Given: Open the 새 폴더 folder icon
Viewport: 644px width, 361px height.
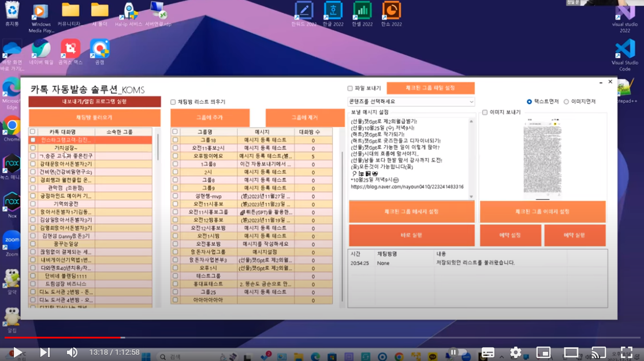Looking at the screenshot, I should (99, 14).
